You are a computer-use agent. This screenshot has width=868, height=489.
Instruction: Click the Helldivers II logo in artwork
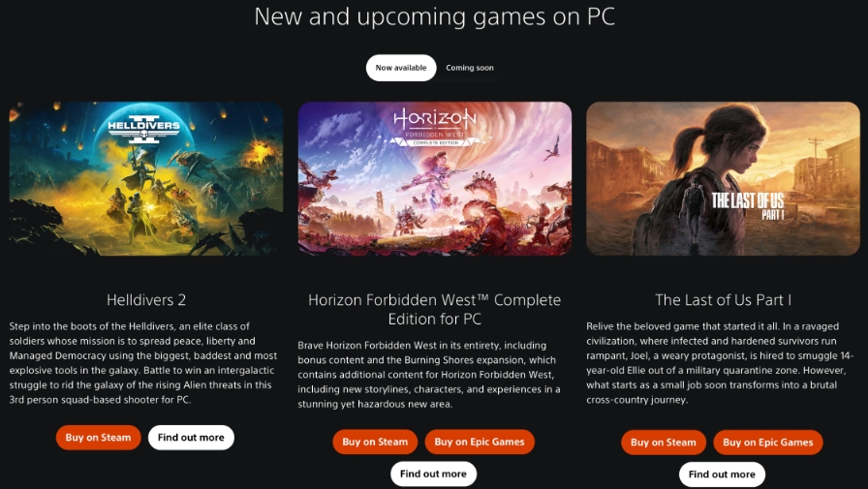pos(144,129)
